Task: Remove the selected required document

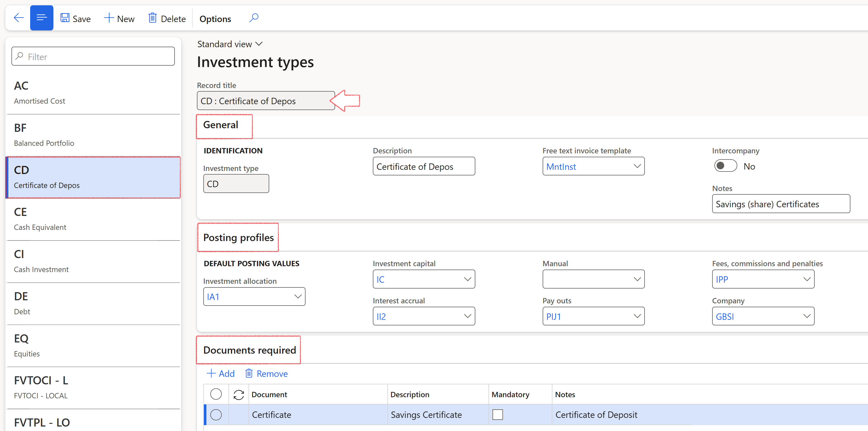Action: tap(266, 373)
